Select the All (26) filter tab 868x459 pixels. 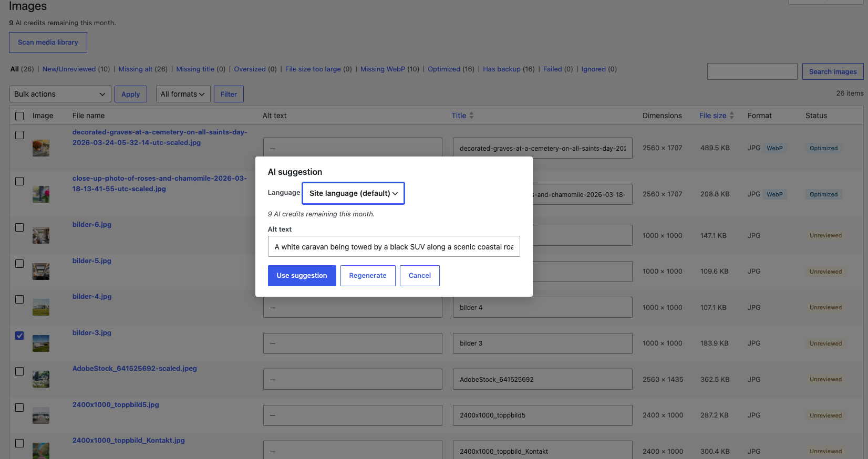click(x=22, y=69)
